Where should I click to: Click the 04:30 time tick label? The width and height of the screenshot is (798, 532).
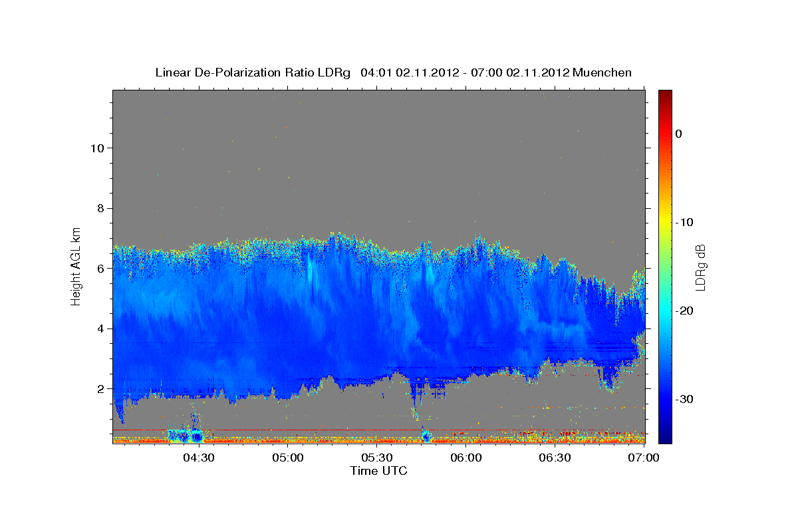coord(198,458)
